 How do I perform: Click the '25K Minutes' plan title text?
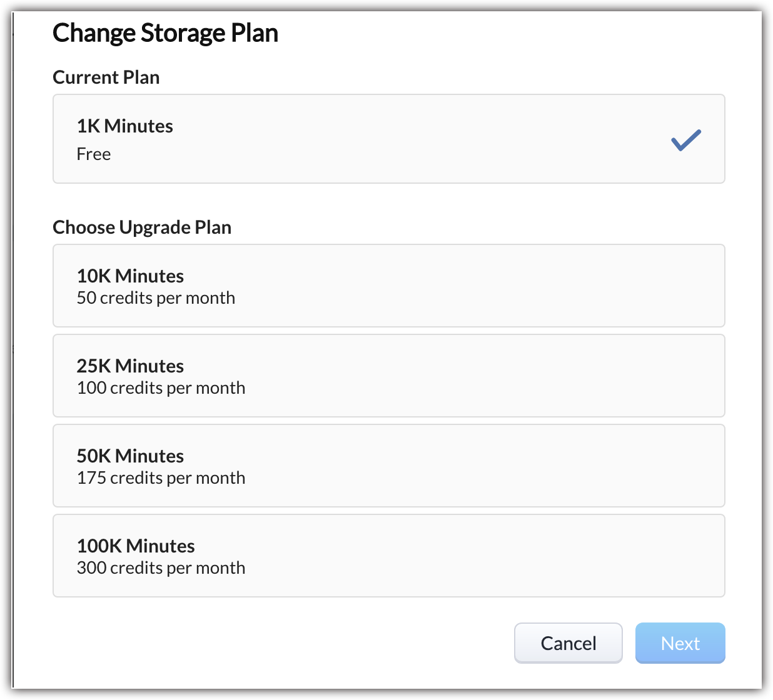point(130,366)
